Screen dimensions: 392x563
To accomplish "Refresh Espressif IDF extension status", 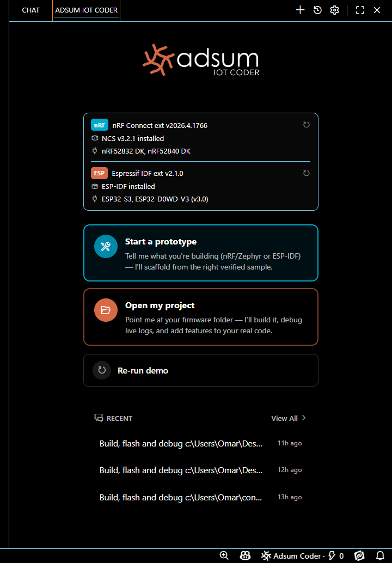I will pos(306,173).
